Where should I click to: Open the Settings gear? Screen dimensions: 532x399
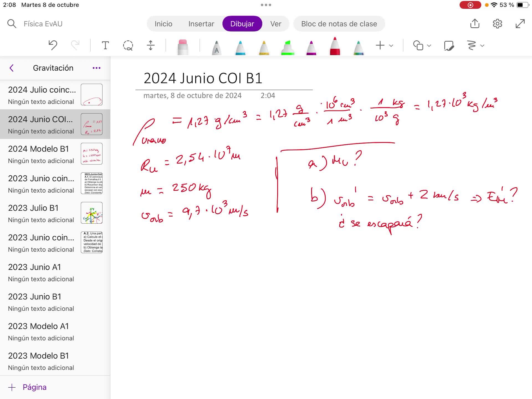point(498,24)
